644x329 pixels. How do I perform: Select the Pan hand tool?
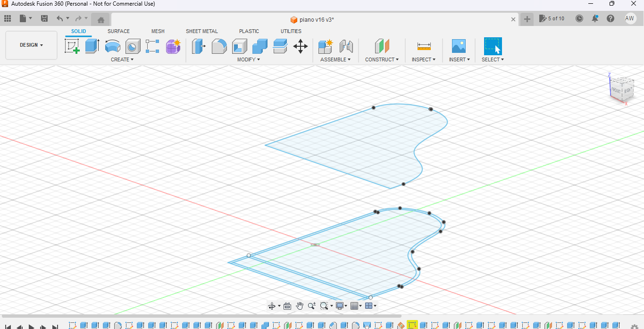(300, 306)
